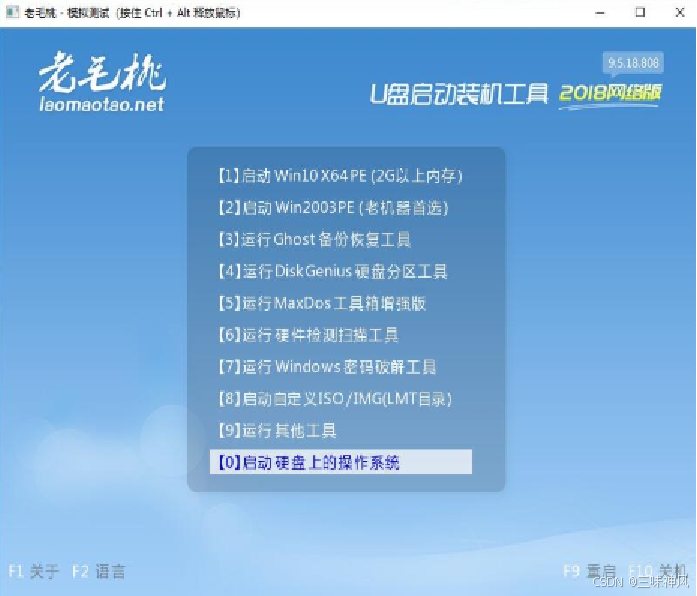This screenshot has width=697, height=596.
Task: Click F10 关机 shutdown shortcut
Action: pos(657,571)
